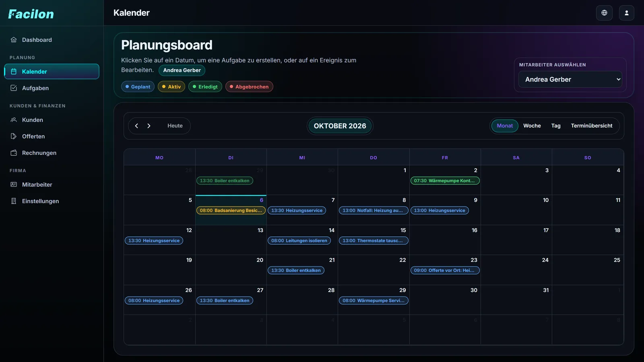Click the Offerten document icon

pos(14,136)
